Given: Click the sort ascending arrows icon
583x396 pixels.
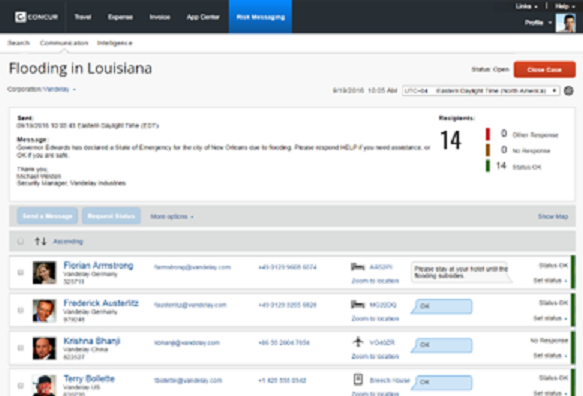Looking at the screenshot, I should [x=40, y=241].
